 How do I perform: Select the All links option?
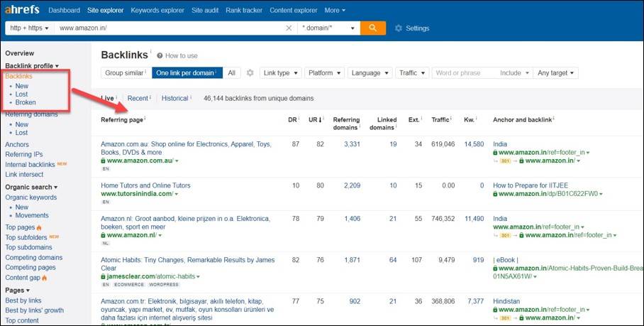(x=232, y=72)
